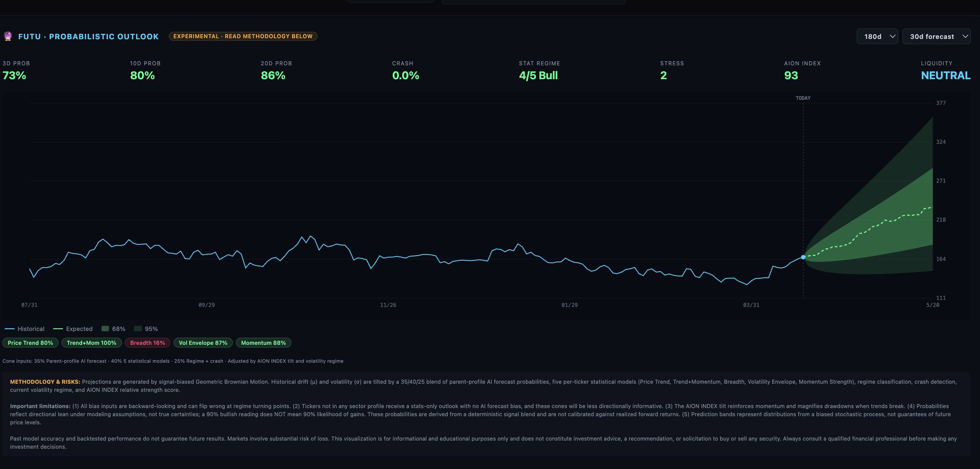Click the Experimental read methodology badge
The height and width of the screenshot is (469, 980).
pos(243,36)
